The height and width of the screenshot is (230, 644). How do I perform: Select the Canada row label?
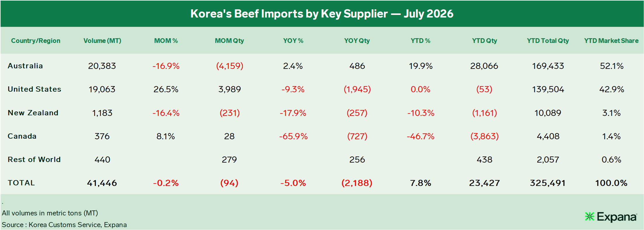point(22,136)
